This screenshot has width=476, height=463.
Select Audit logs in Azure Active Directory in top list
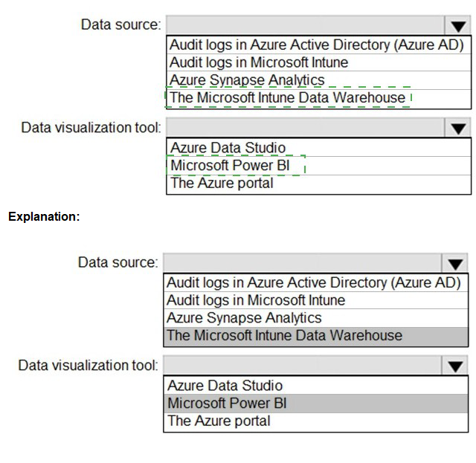pos(319,45)
